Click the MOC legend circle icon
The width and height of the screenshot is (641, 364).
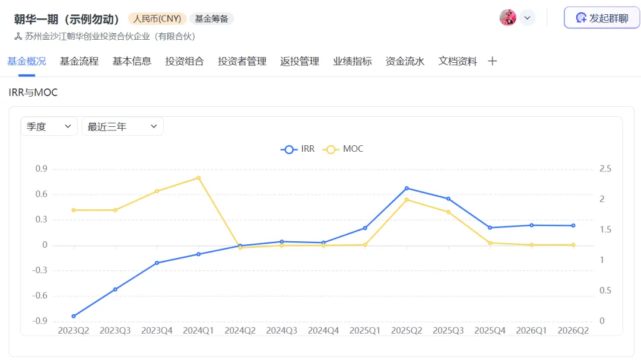point(331,149)
